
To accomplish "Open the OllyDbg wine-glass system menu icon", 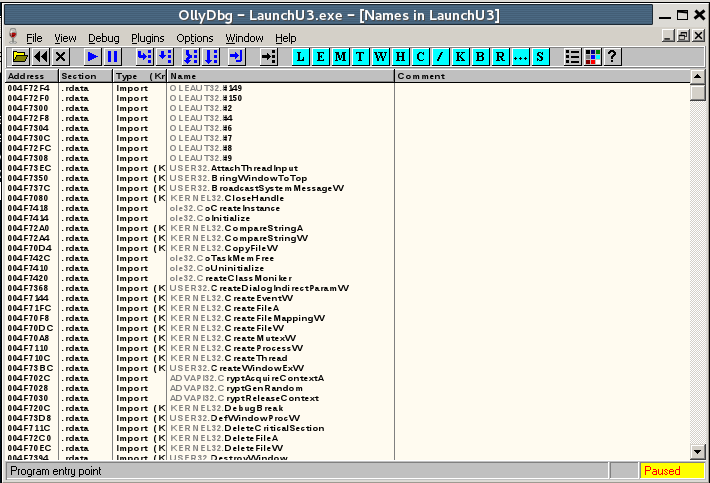I will [13, 36].
